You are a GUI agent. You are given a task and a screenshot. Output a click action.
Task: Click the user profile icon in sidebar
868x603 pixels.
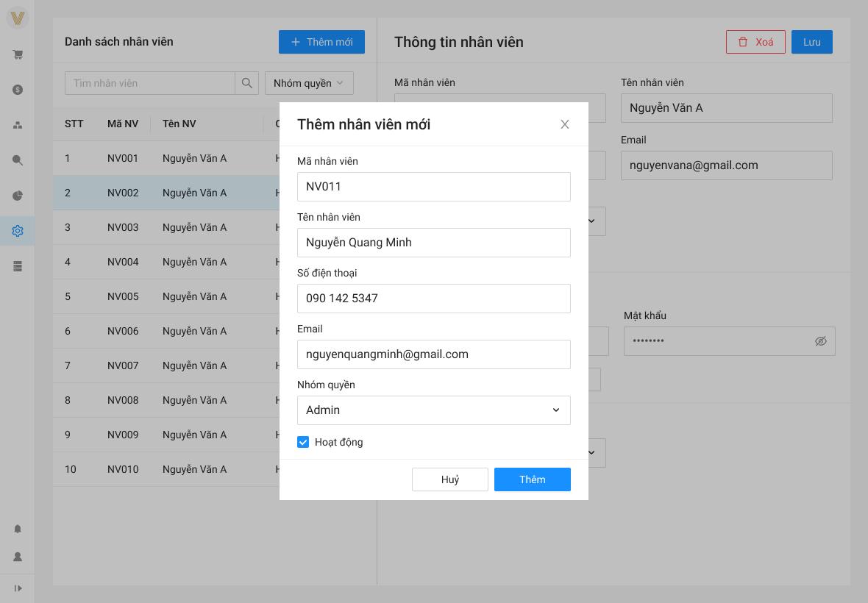point(18,557)
